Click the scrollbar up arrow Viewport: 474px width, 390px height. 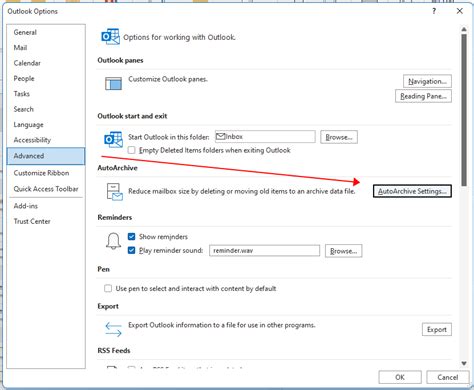coord(464,29)
